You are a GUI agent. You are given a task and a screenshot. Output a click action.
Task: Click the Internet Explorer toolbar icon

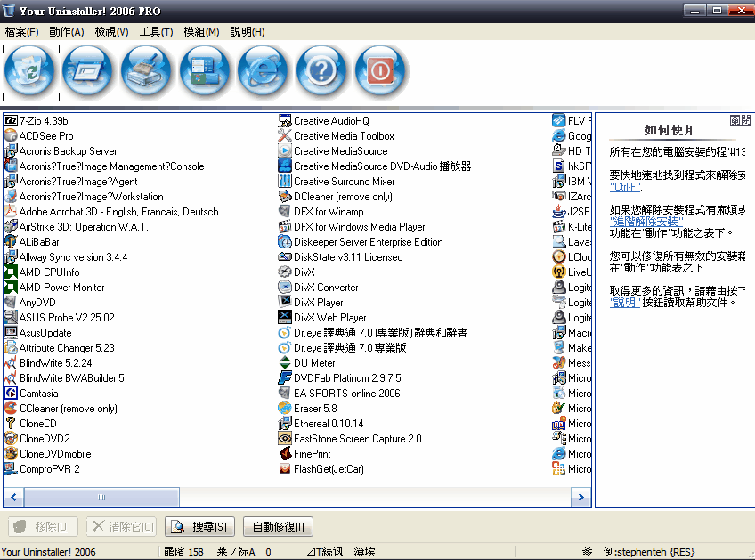(x=264, y=72)
